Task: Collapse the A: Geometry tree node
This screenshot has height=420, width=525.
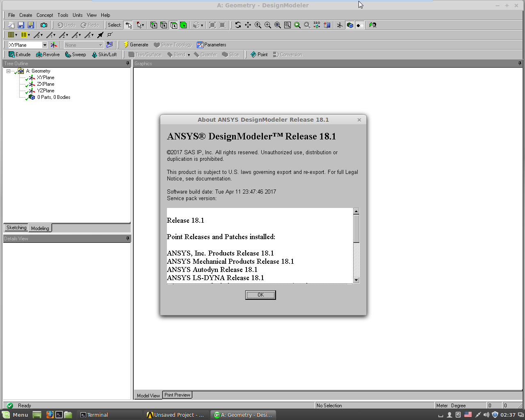Action: [x=8, y=71]
